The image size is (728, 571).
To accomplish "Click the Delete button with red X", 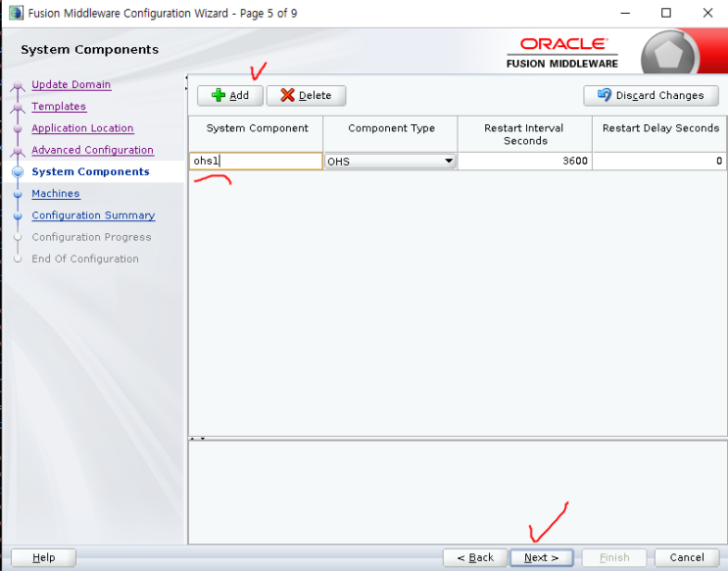I will point(306,96).
